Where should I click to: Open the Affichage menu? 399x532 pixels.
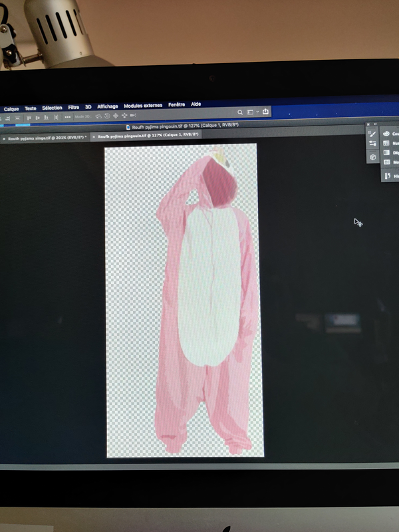point(108,106)
